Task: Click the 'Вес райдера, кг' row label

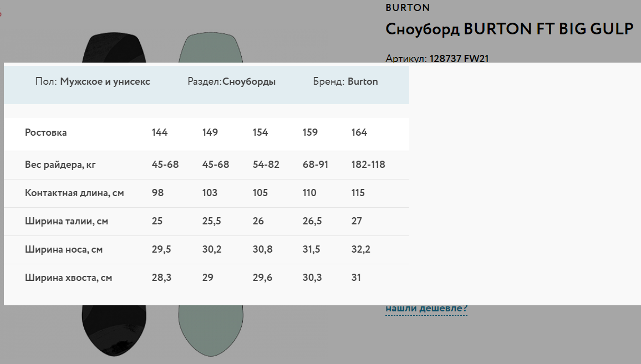Action: 60,165
